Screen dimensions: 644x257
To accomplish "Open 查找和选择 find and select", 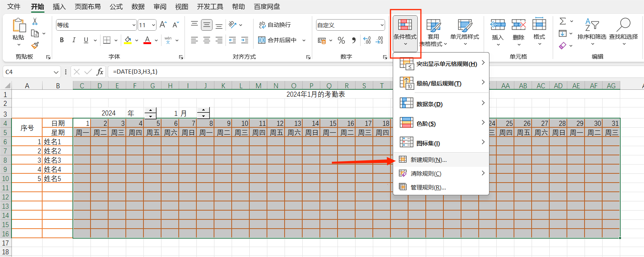I will 623,32.
